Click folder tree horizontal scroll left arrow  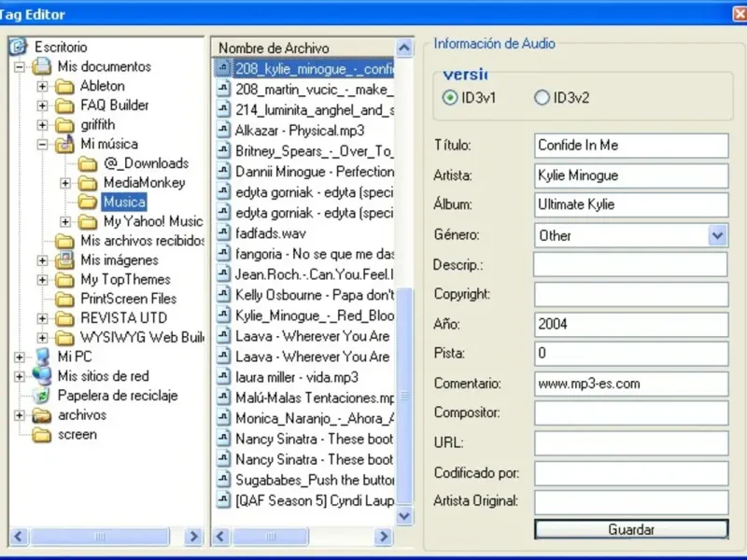click(19, 537)
